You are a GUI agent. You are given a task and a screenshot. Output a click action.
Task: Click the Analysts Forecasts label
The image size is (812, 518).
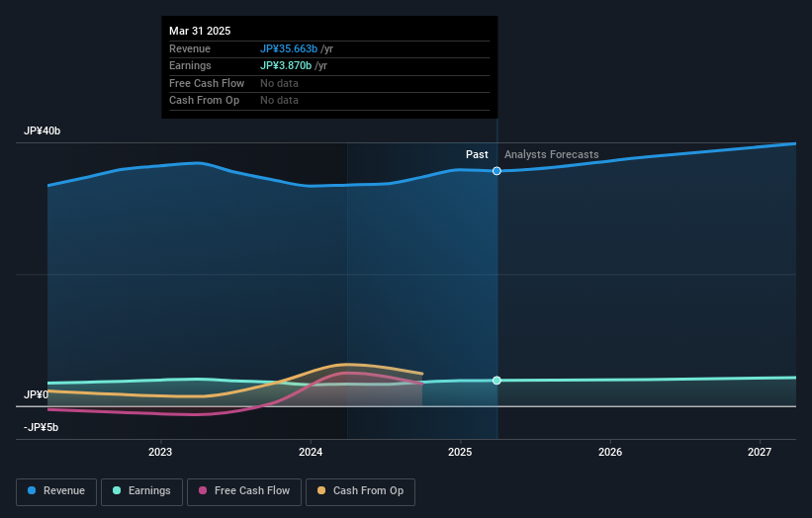pos(552,155)
